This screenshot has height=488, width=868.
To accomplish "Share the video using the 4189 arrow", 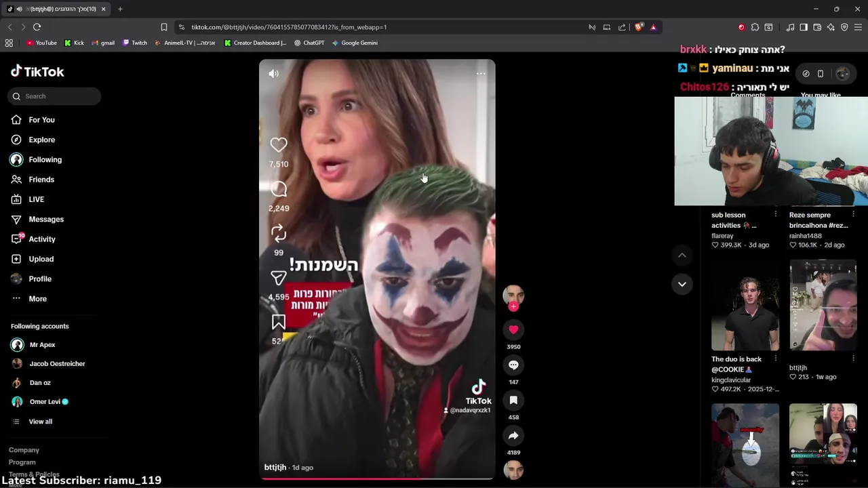I will [513, 435].
